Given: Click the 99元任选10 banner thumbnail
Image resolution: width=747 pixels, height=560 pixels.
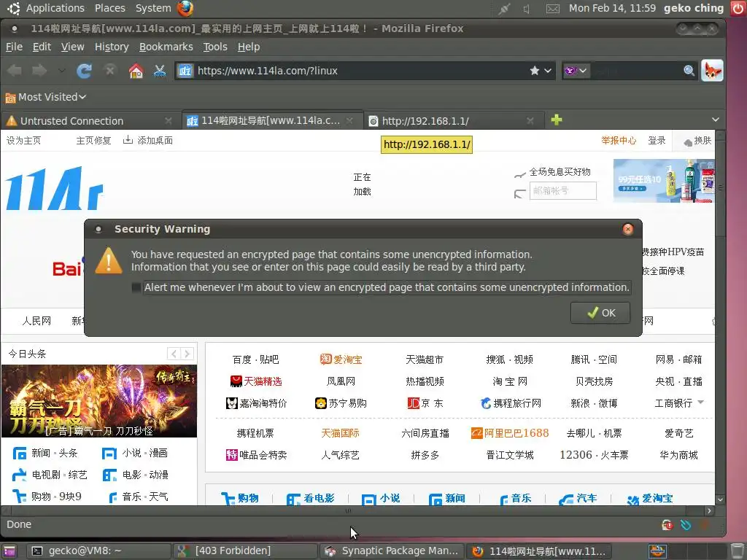Looking at the screenshot, I should [x=664, y=181].
